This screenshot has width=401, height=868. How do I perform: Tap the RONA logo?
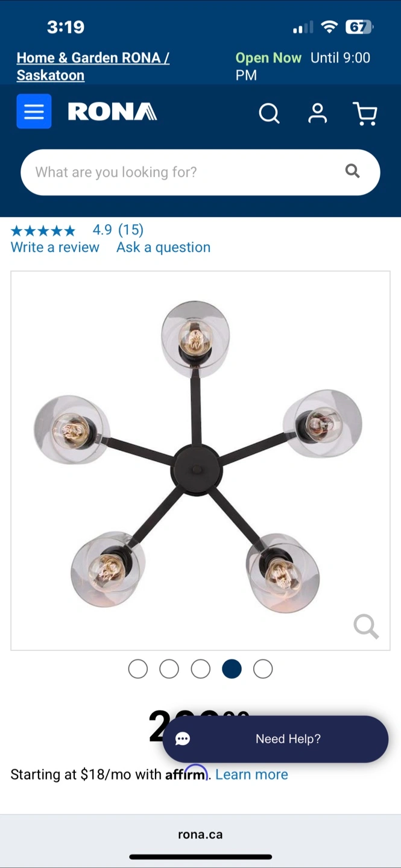point(112,112)
